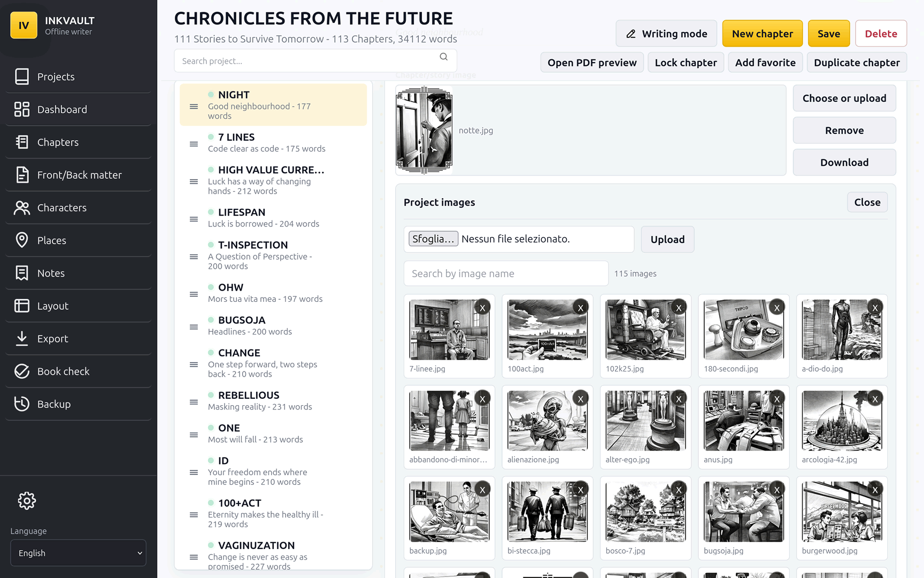The image size is (924, 578).
Task: Open the Dashboard sidebar item
Action: (78, 109)
